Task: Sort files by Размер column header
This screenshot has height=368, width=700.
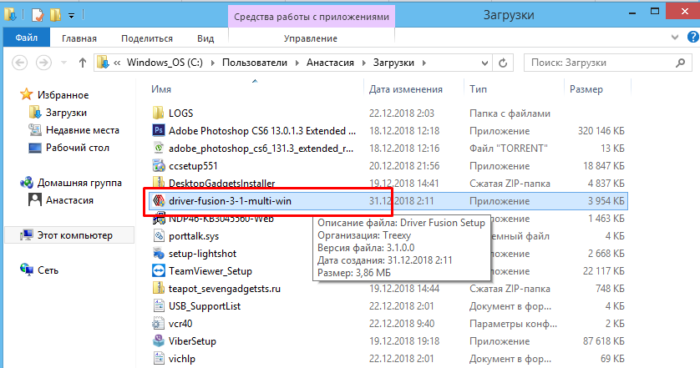Action: coord(586,89)
